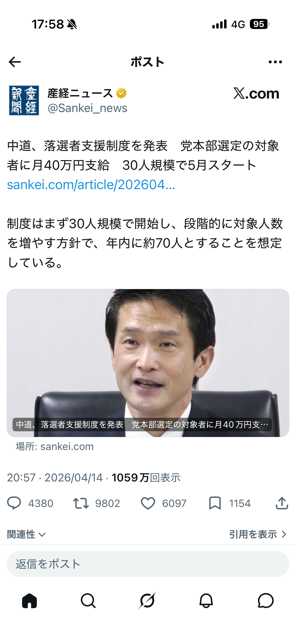
Task: Tap the share upload icon
Action: [x=282, y=503]
